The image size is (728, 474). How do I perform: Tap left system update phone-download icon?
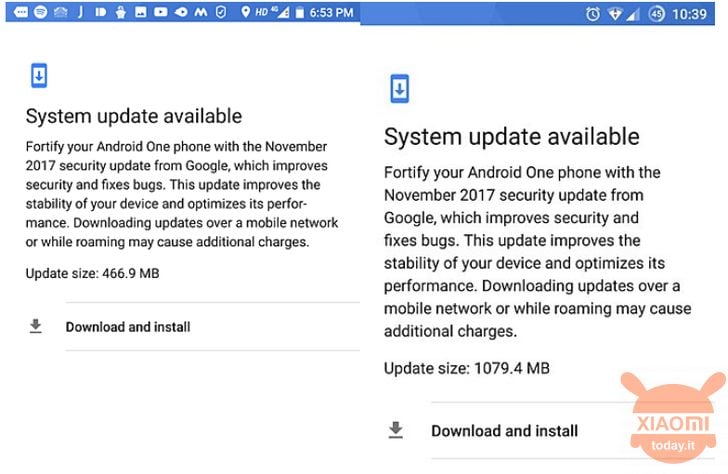39,75
